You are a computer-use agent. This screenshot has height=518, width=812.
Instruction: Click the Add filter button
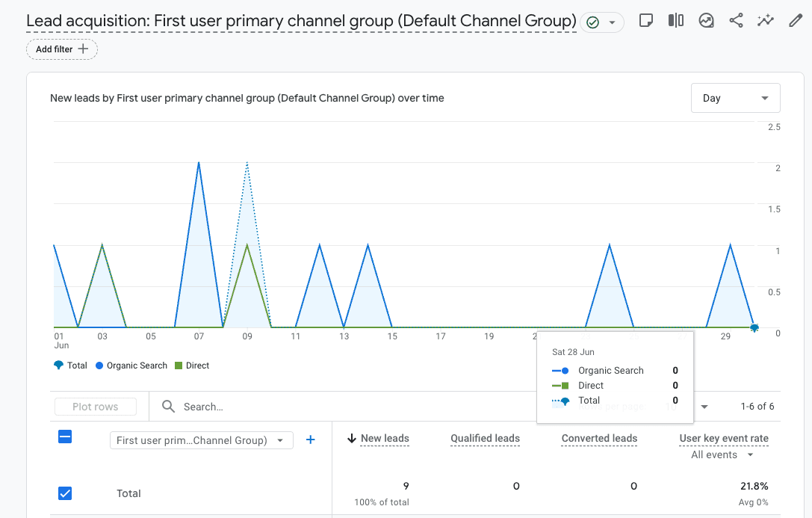[62, 49]
